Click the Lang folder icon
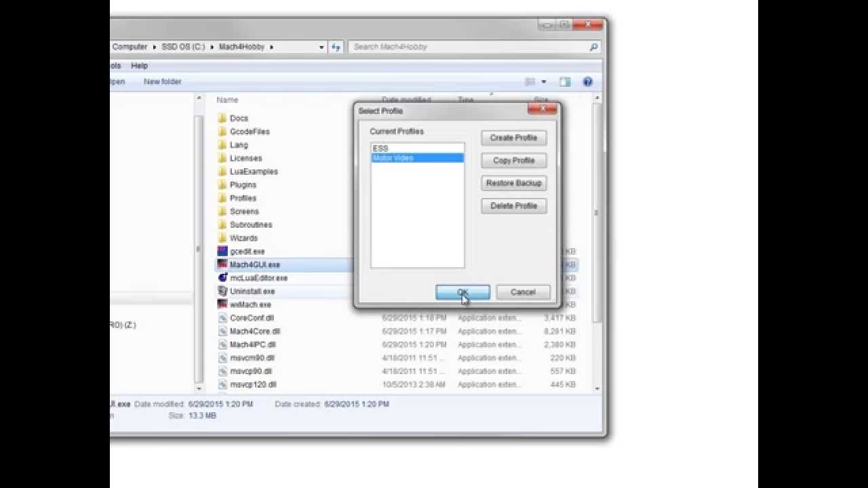The width and height of the screenshot is (868, 488). click(222, 145)
